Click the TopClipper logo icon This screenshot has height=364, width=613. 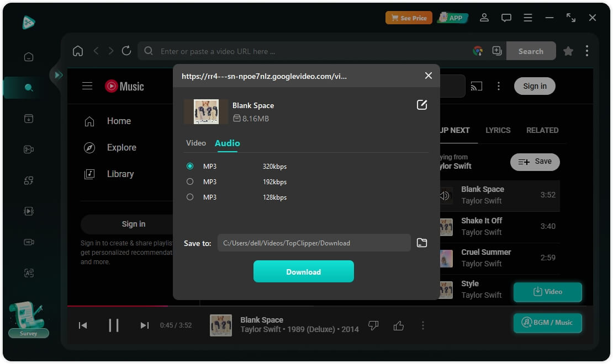point(29,22)
